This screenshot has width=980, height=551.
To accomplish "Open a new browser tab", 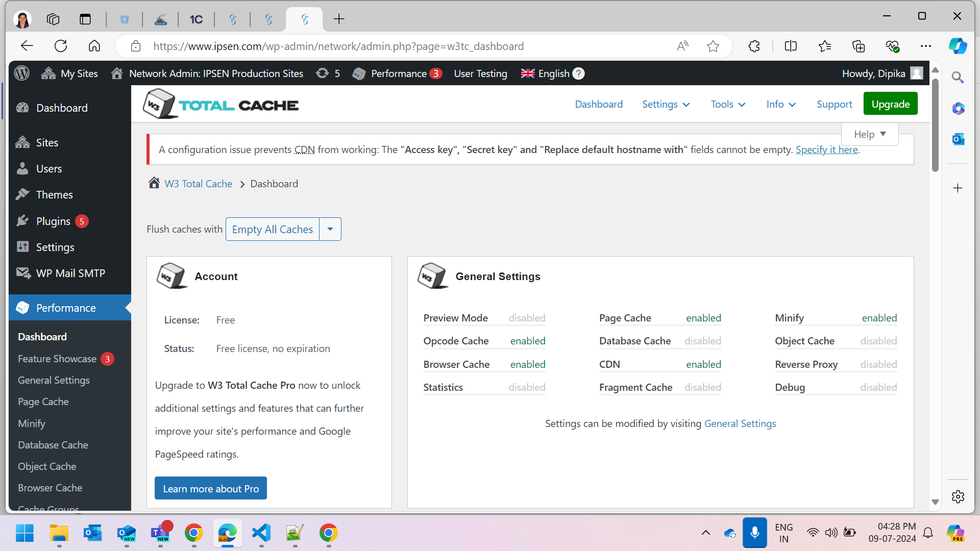I will (339, 19).
